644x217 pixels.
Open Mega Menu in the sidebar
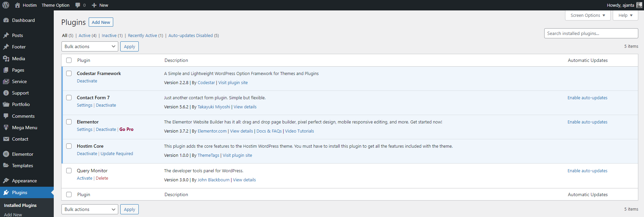[x=25, y=128]
